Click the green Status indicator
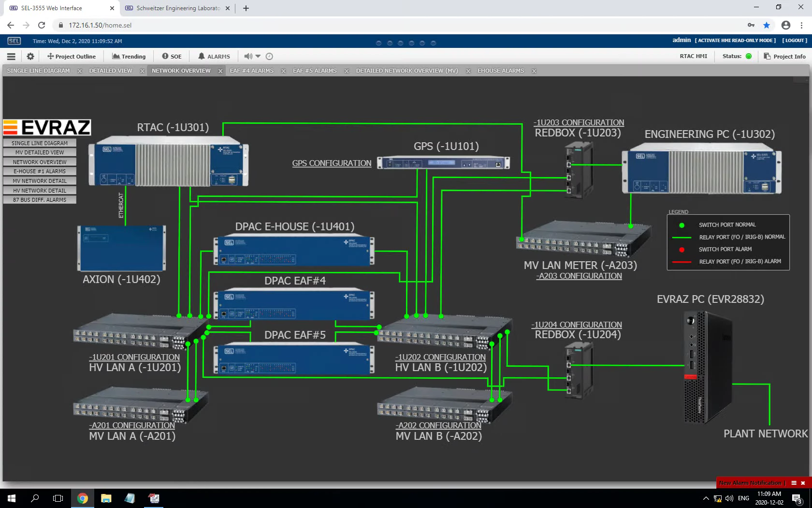The width and height of the screenshot is (812, 508). pyautogui.click(x=749, y=56)
